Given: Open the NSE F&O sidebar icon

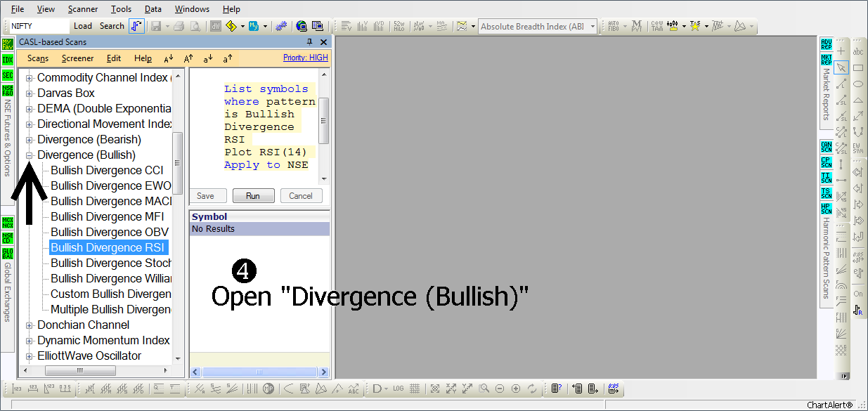Looking at the screenshot, I should pyautogui.click(x=8, y=91).
